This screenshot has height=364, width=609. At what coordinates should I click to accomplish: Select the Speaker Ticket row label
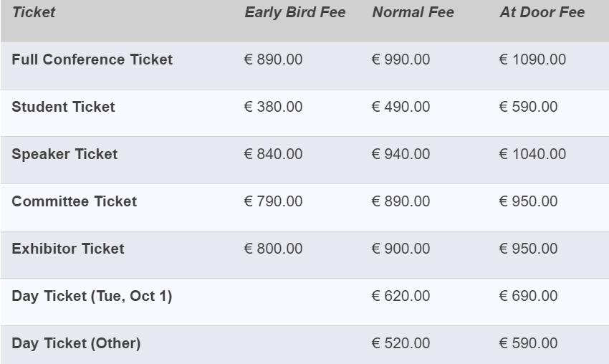(x=64, y=154)
